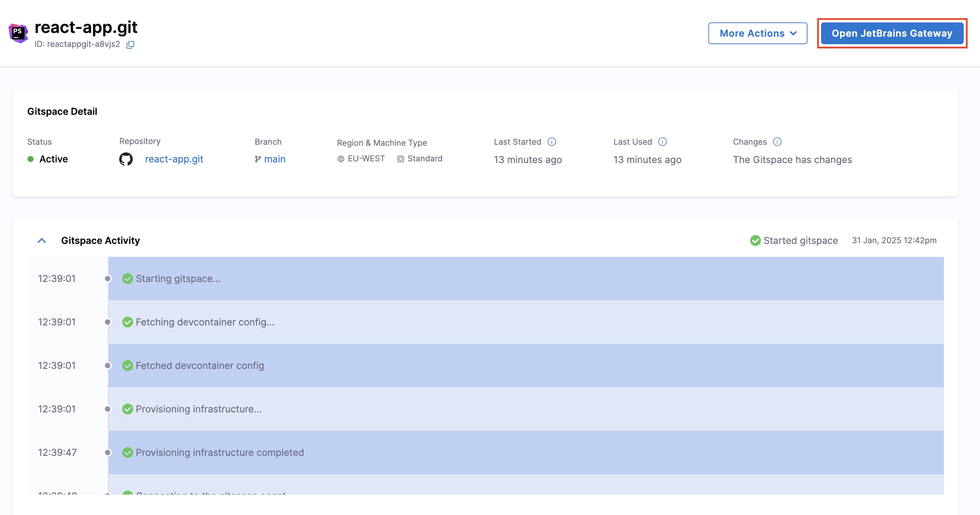Screen dimensions: 980x515
Task: Click the Last Started info icon
Action: (551, 142)
